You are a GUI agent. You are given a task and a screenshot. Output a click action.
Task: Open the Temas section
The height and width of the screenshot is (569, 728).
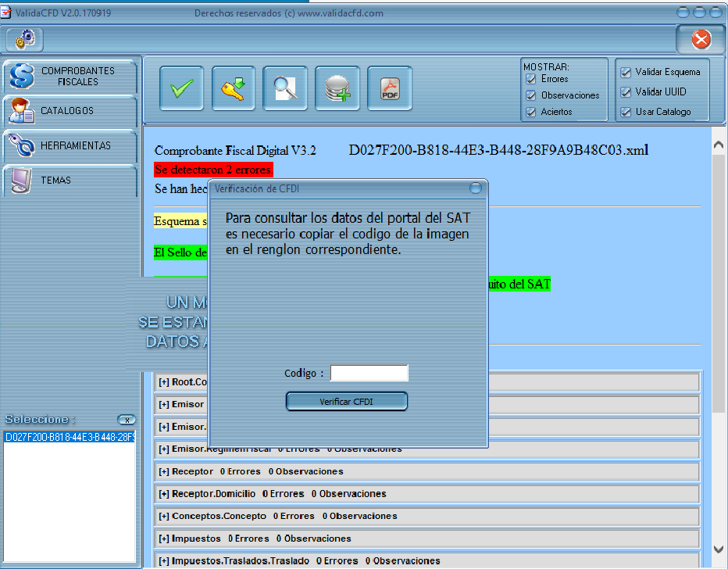pyautogui.click(x=70, y=181)
